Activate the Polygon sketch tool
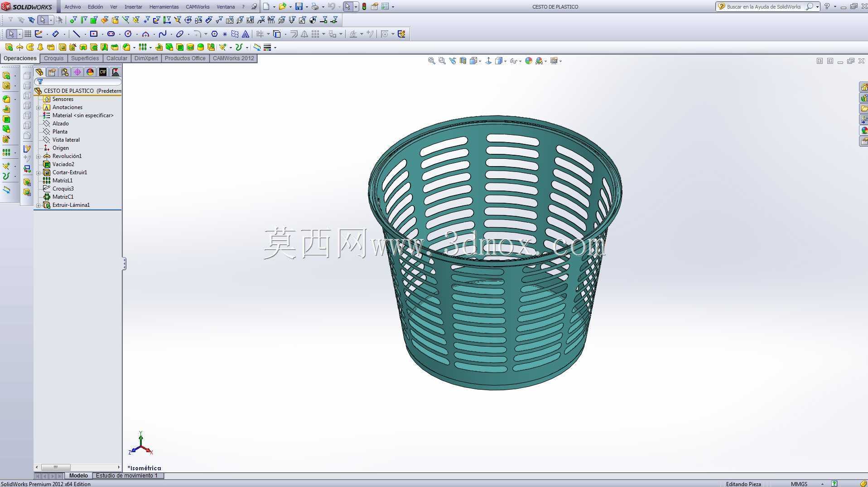This screenshot has height=487, width=868. [214, 34]
